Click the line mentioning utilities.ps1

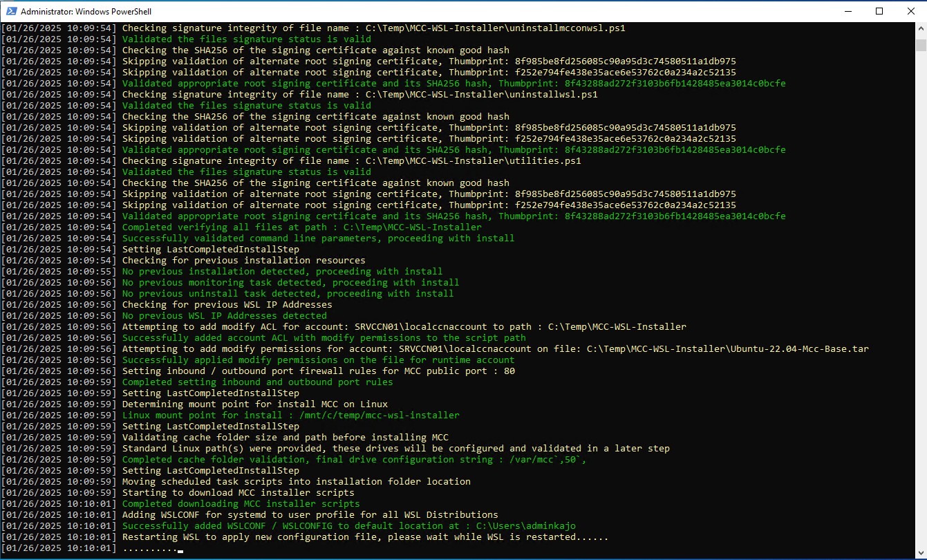coord(291,161)
